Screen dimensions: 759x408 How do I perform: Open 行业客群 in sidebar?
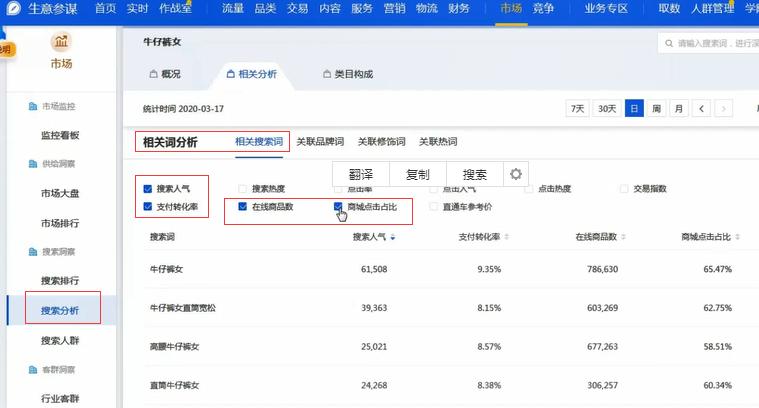tap(60, 399)
